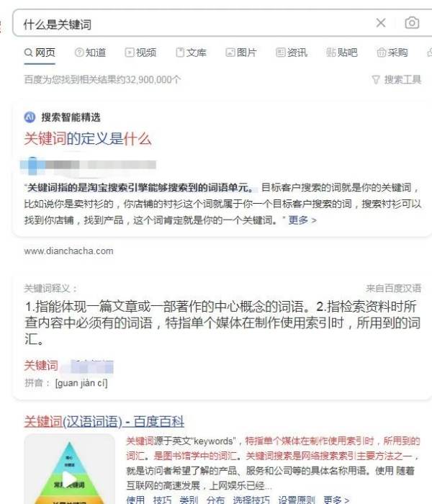Click the 什么是关键词 search input field

[193, 24]
